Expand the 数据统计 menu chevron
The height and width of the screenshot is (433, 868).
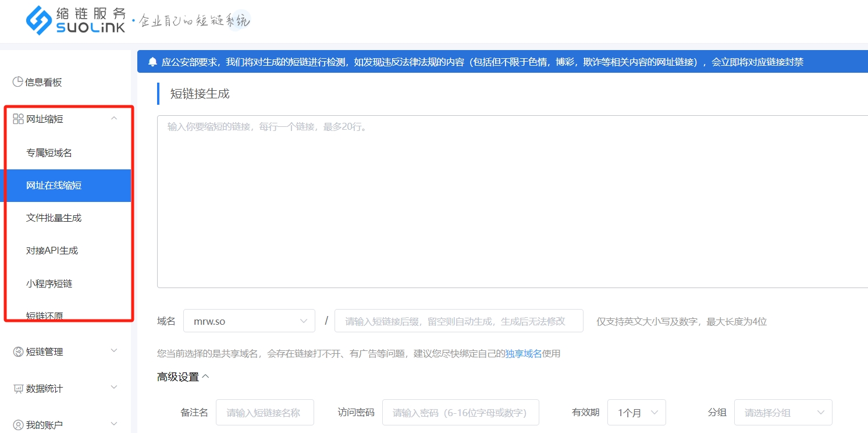(x=114, y=388)
